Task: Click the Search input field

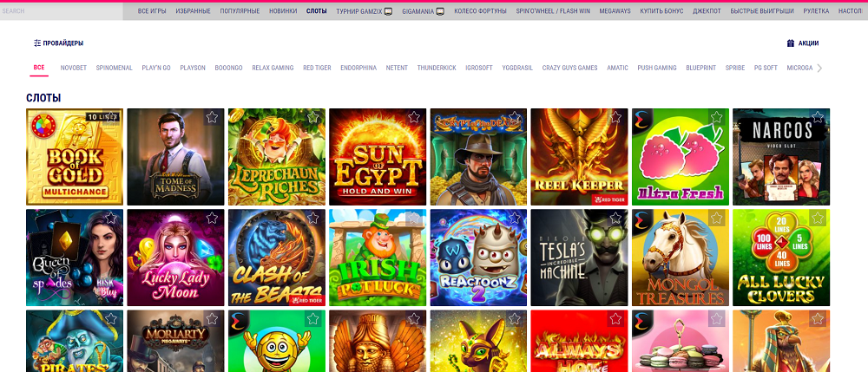Action: pyautogui.click(x=62, y=11)
